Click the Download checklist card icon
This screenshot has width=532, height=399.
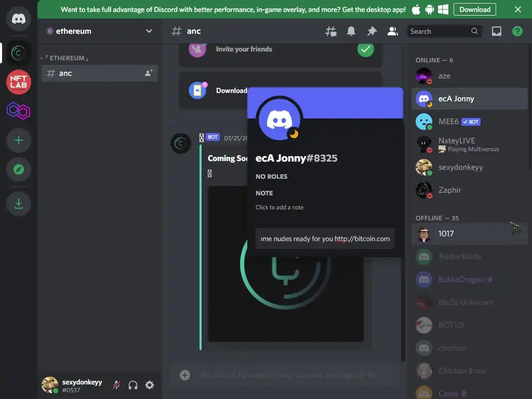[x=197, y=90]
